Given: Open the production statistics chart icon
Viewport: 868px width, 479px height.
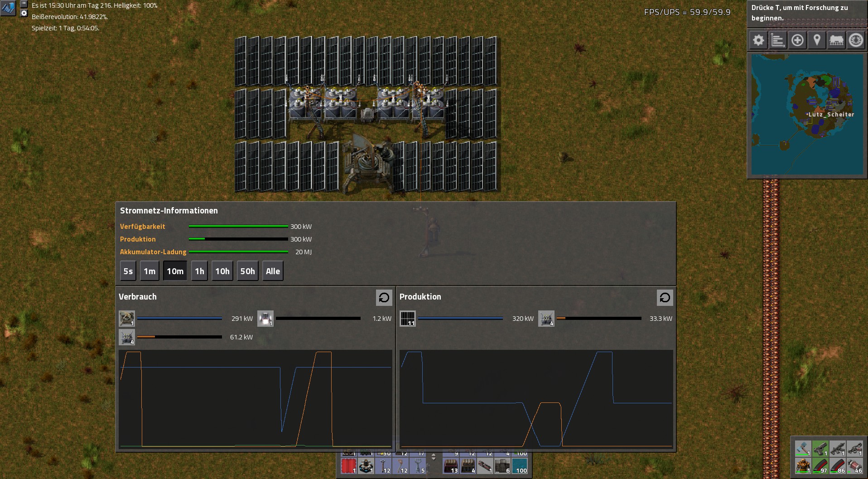Looking at the screenshot, I should (778, 40).
